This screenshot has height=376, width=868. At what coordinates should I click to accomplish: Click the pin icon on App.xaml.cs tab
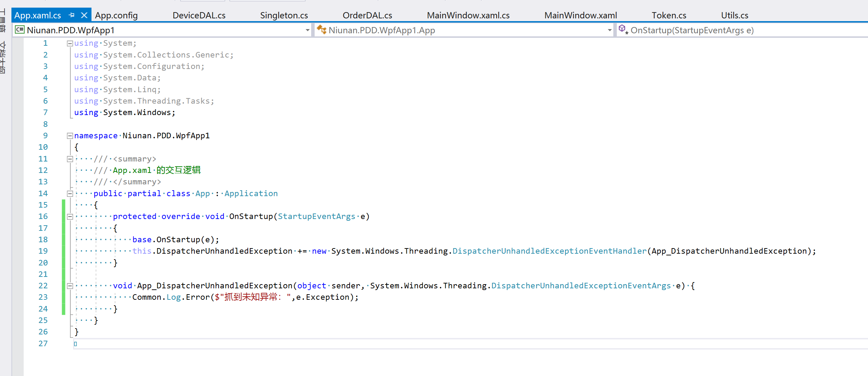tap(72, 15)
